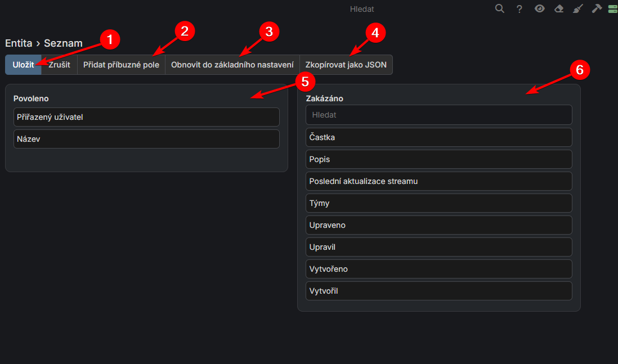Open the Entita breadcrumb link

point(19,43)
